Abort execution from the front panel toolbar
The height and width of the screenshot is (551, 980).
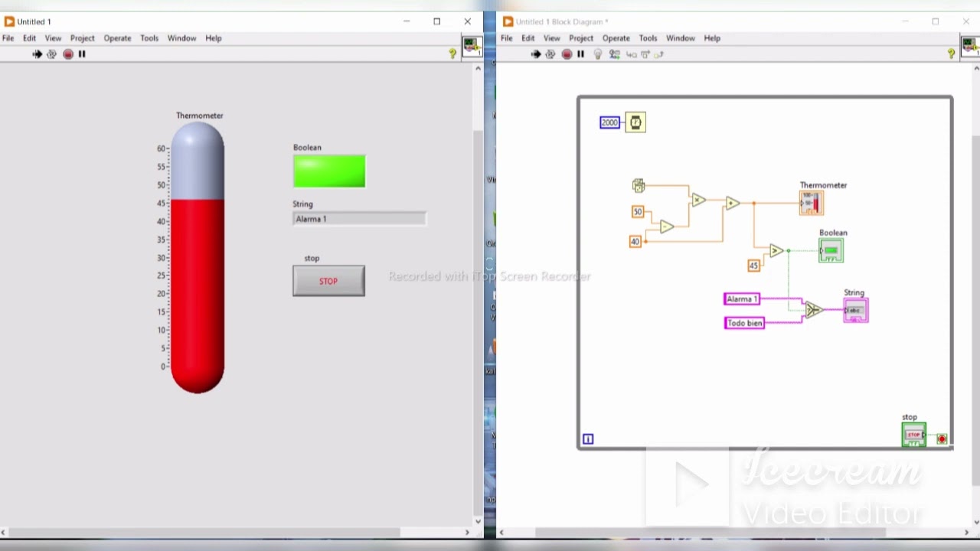coord(68,54)
